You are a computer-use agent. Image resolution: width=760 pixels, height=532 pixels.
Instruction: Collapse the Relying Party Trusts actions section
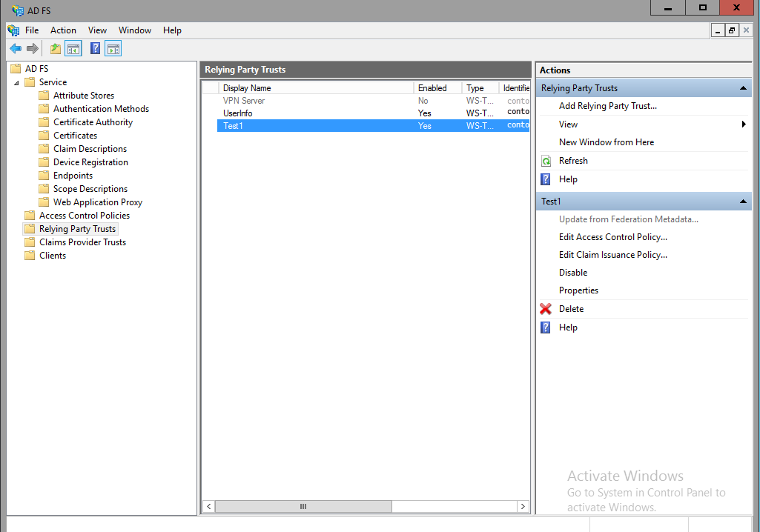point(742,87)
